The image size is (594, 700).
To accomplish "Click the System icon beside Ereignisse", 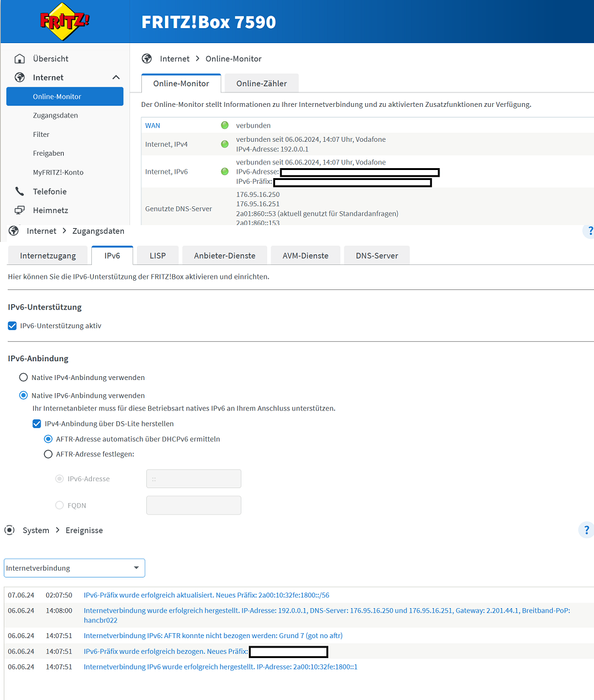I will point(9,530).
